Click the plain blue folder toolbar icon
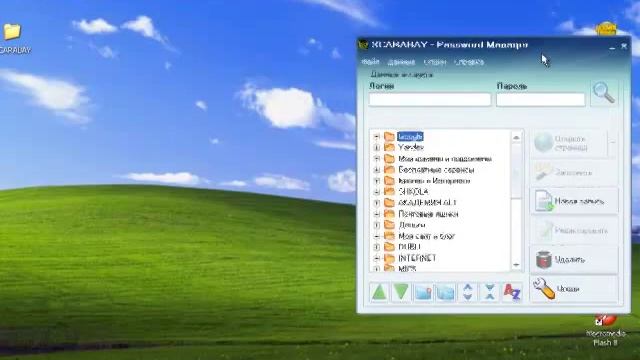This screenshot has height=360, width=640. coord(445,292)
